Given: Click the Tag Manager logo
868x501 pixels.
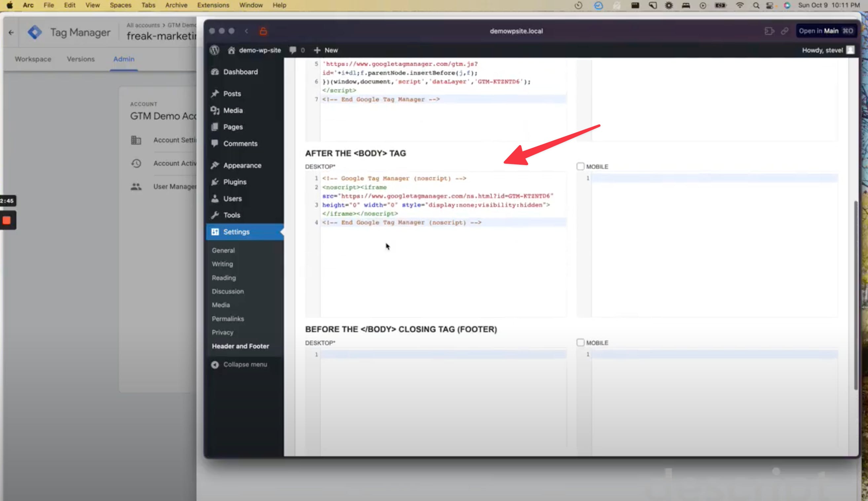Looking at the screenshot, I should (x=35, y=32).
